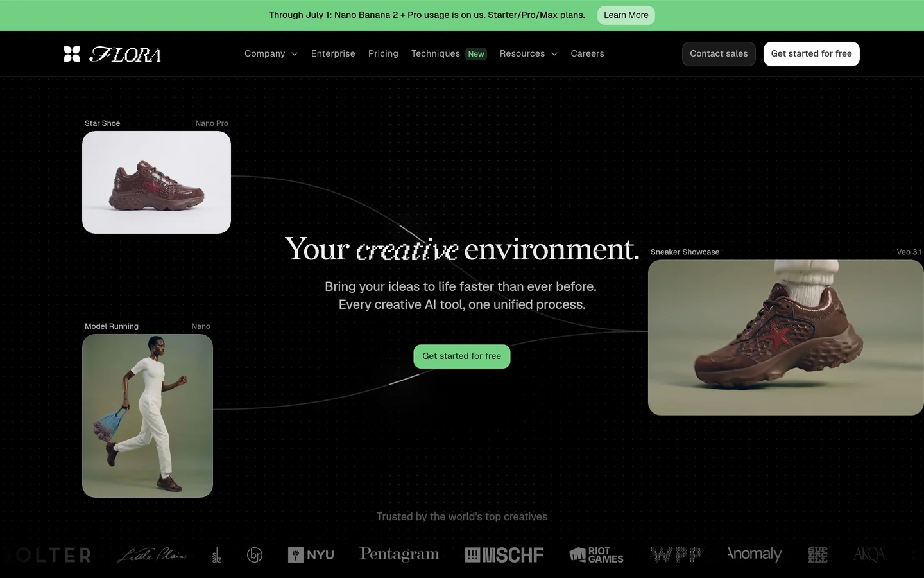Click Learn More in the green banner
924x578 pixels.
[x=626, y=15]
